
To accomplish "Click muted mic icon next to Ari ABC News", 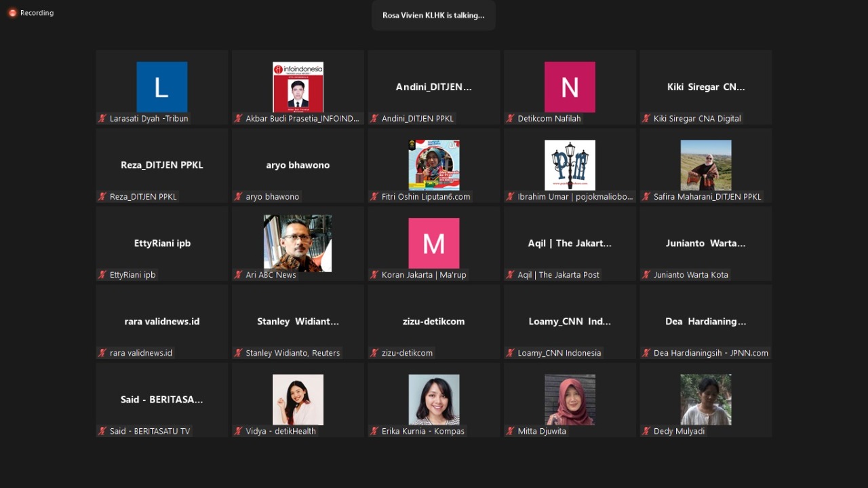I will pos(239,275).
